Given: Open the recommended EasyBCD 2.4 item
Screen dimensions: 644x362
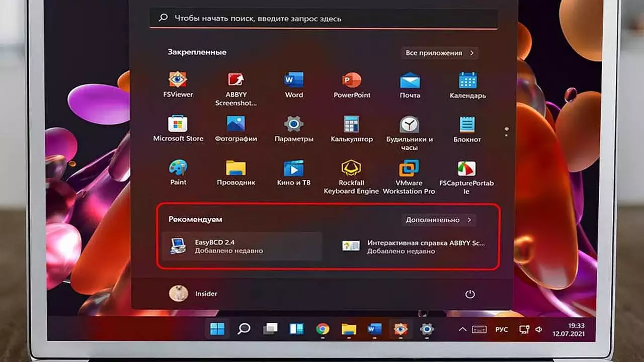Looking at the screenshot, I should (x=242, y=246).
